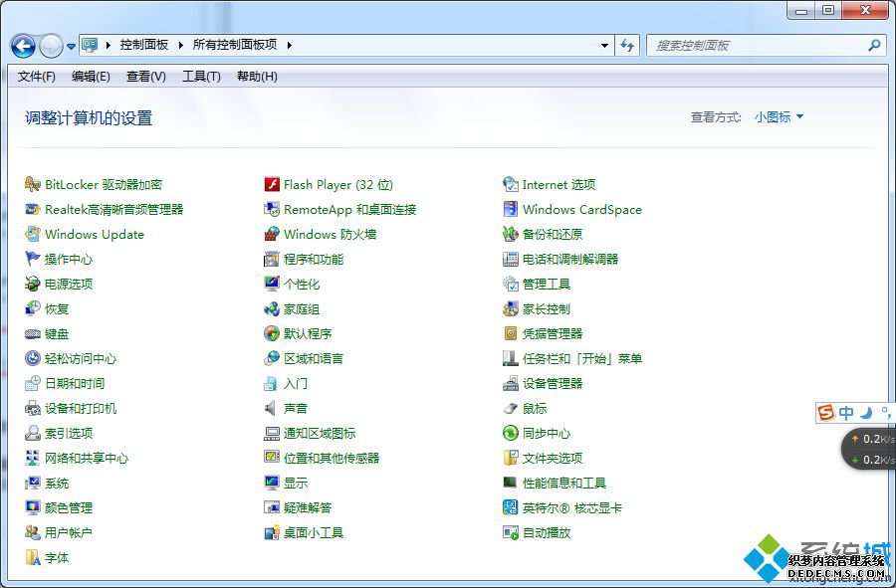The width and height of the screenshot is (896, 588).
Task: Open the 区域和语言 link
Action: point(314,358)
